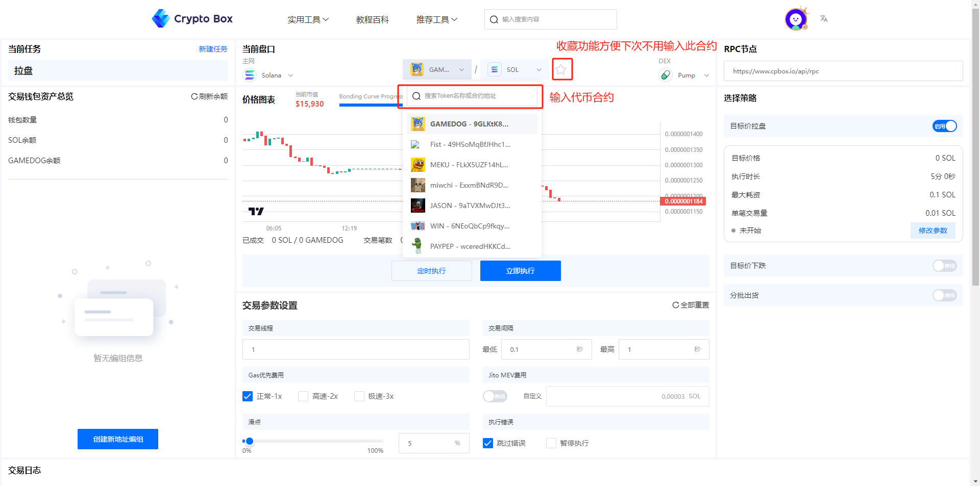Pick the miwchi token entry
Viewport: 980px width, 486px height.
tap(472, 185)
